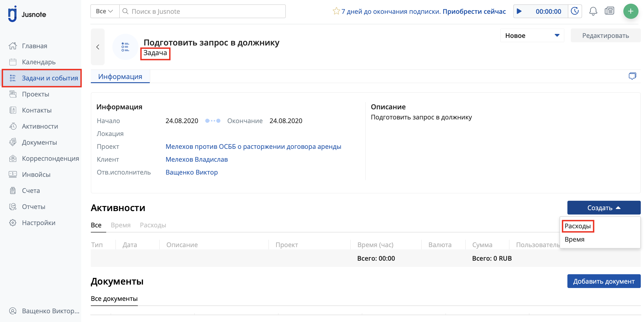Open the news feed icon
This screenshot has height=322, width=644.
tap(609, 11)
